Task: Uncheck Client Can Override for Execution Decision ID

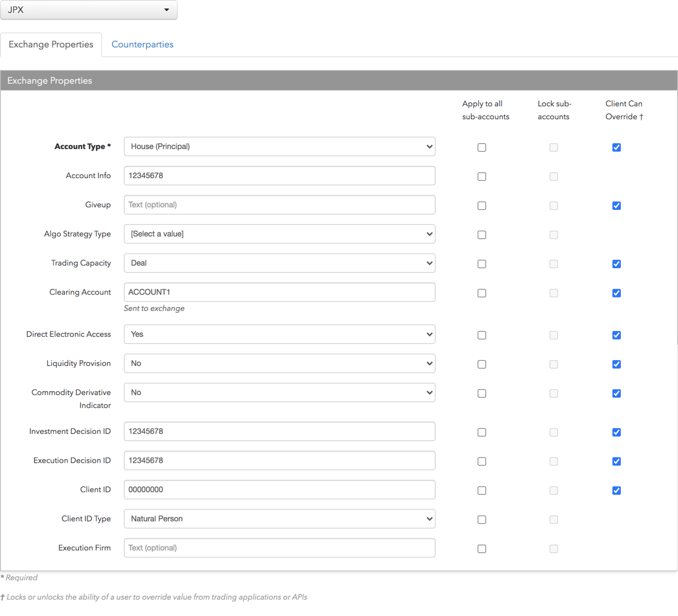Action: point(616,461)
